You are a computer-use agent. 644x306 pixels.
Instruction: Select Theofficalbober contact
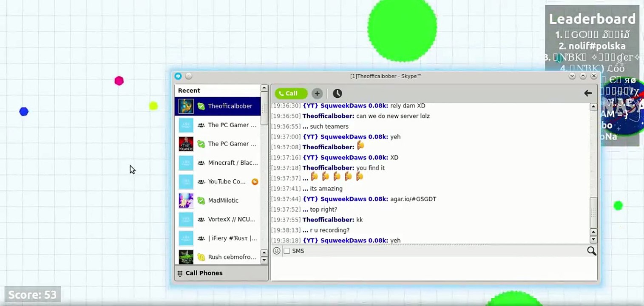[x=218, y=106]
